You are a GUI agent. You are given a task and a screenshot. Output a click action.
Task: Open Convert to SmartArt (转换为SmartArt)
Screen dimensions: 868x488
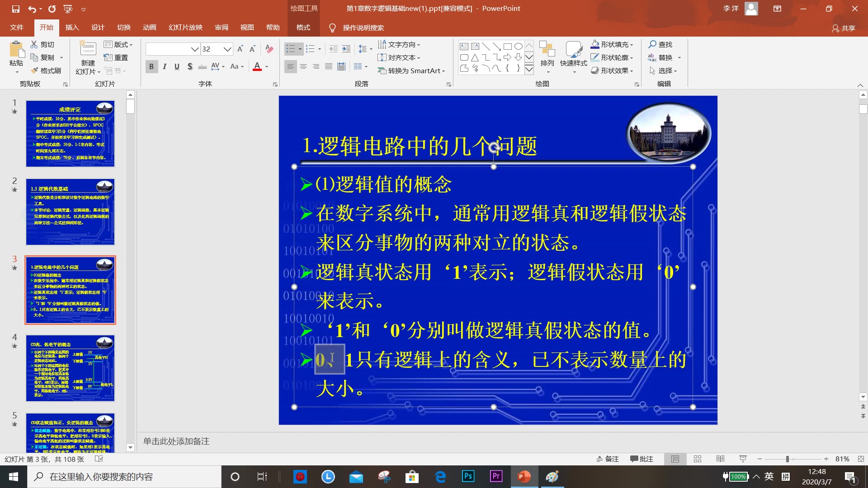[410, 70]
